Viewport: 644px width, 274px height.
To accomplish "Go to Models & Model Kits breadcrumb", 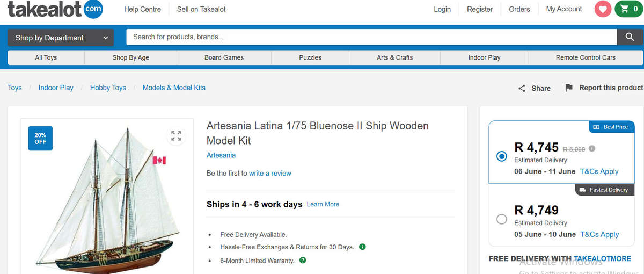I will click(x=174, y=88).
